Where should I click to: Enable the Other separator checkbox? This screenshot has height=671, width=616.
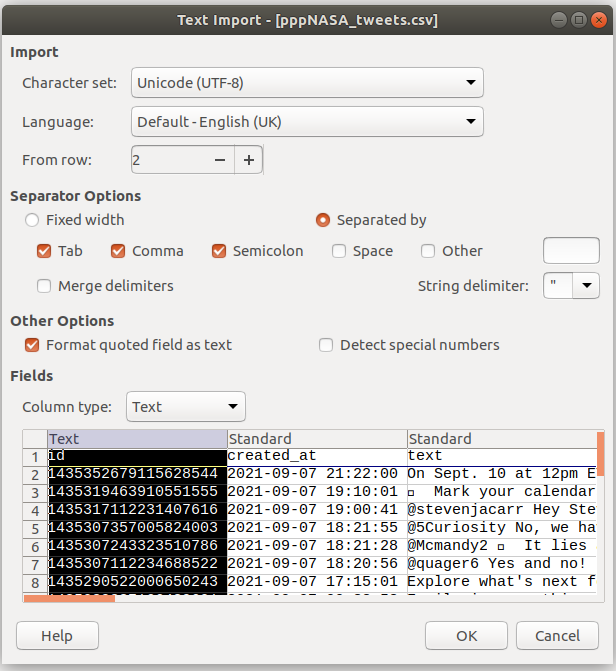point(428,251)
